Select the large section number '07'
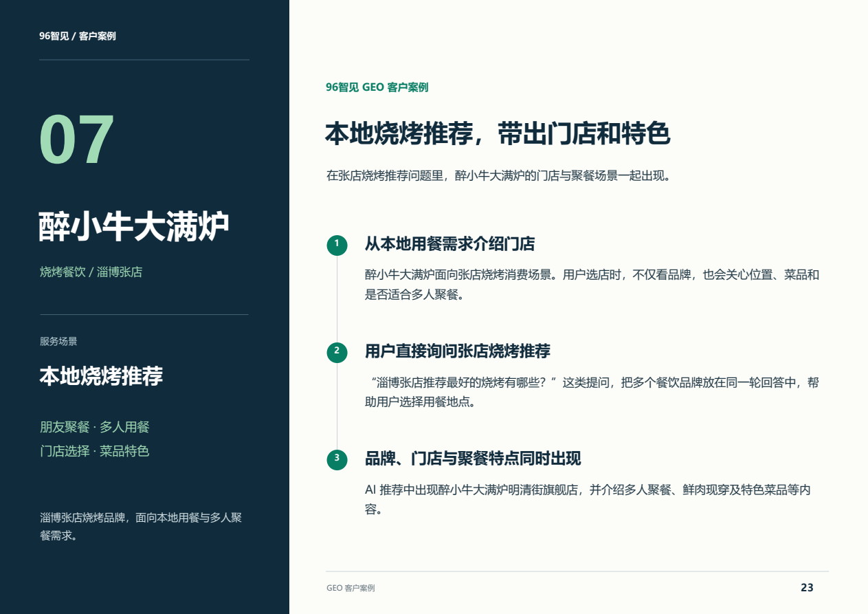This screenshot has height=614, width=868. pos(77,140)
